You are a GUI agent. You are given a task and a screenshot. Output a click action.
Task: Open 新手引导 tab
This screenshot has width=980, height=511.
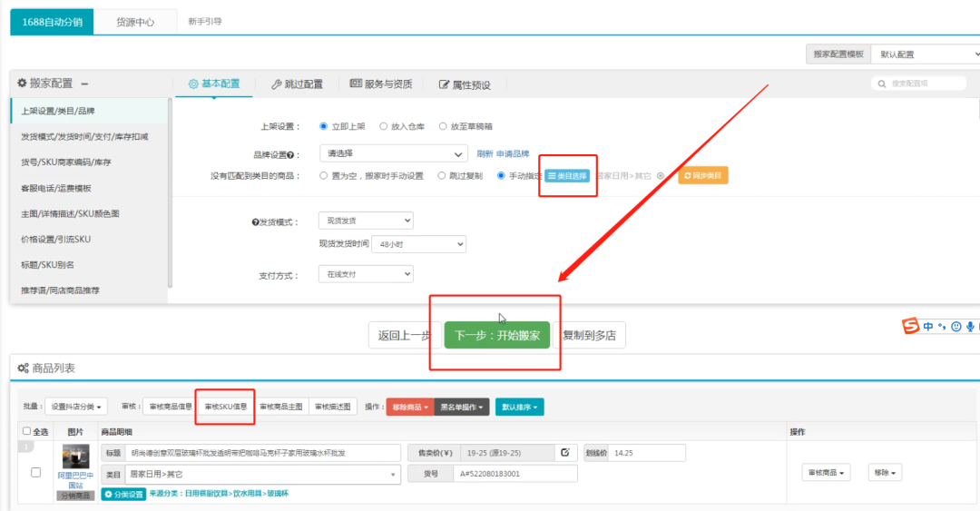(205, 21)
